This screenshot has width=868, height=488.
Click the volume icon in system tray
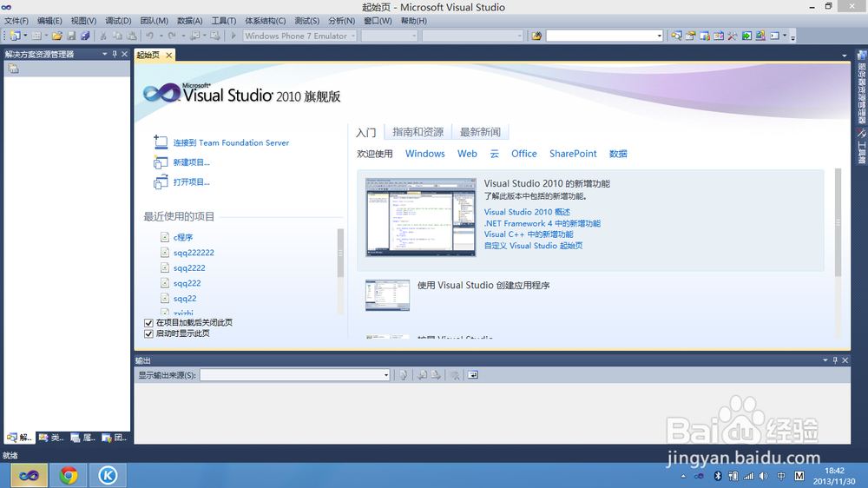point(764,476)
